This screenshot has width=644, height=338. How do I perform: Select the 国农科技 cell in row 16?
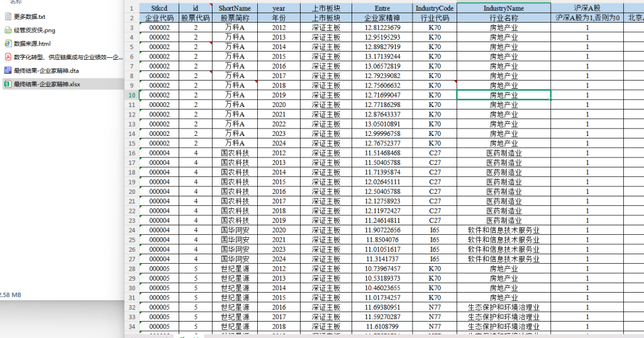click(235, 153)
